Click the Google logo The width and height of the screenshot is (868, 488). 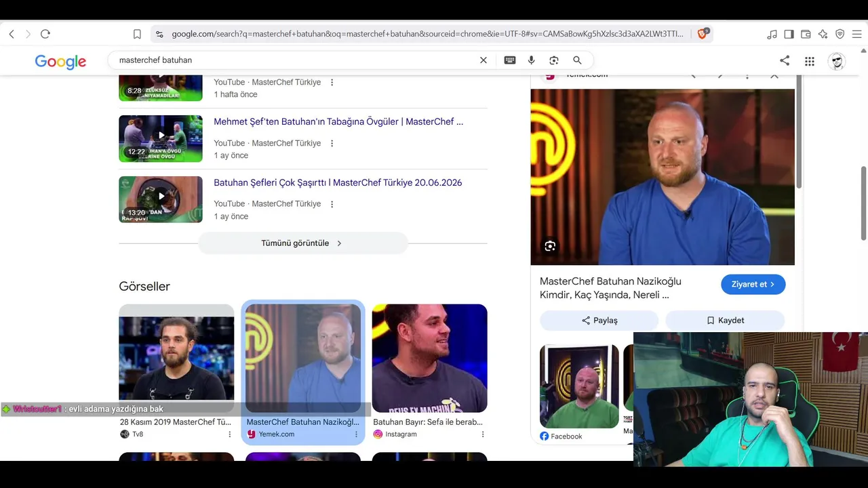(60, 62)
